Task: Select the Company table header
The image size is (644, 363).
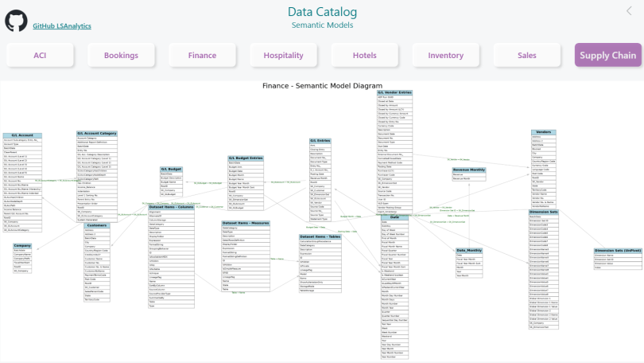Action: [22, 245]
